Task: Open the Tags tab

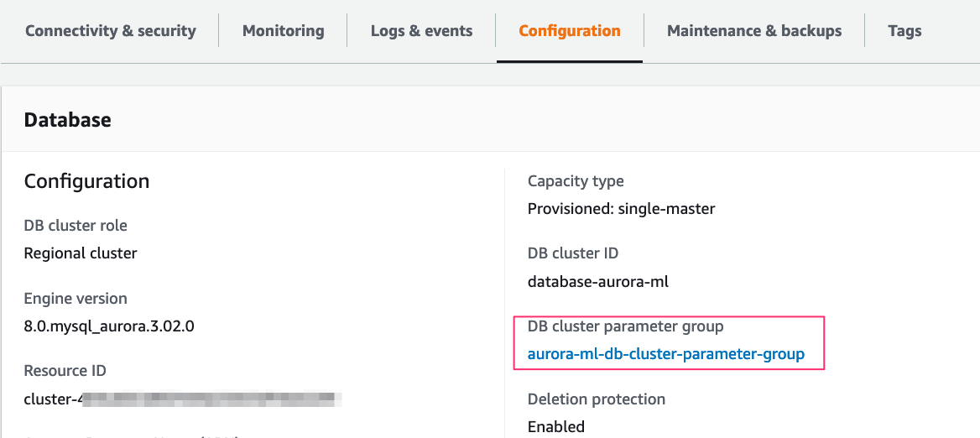Action: 904,31
